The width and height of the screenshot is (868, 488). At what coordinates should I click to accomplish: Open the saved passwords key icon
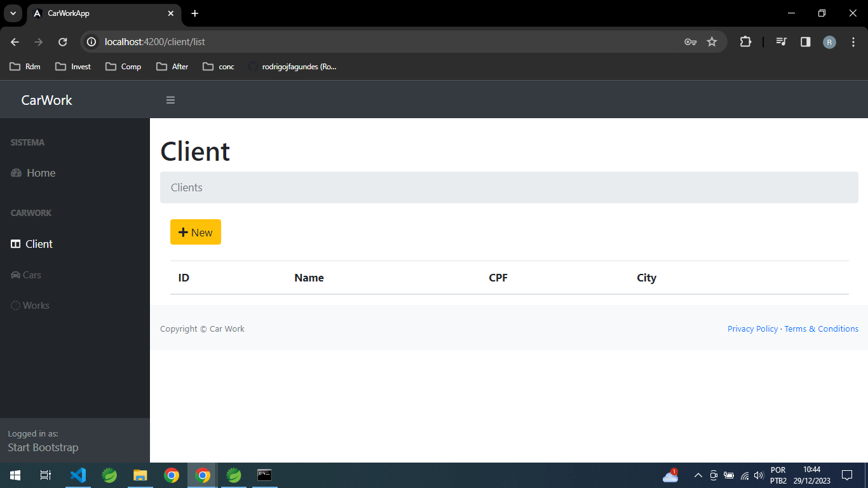click(x=690, y=42)
